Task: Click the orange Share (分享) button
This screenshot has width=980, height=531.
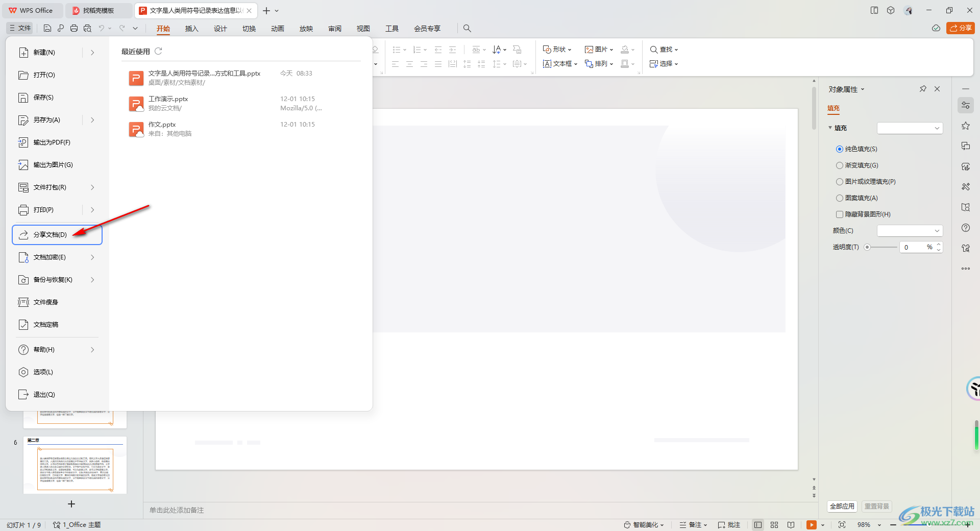Action: pyautogui.click(x=961, y=28)
